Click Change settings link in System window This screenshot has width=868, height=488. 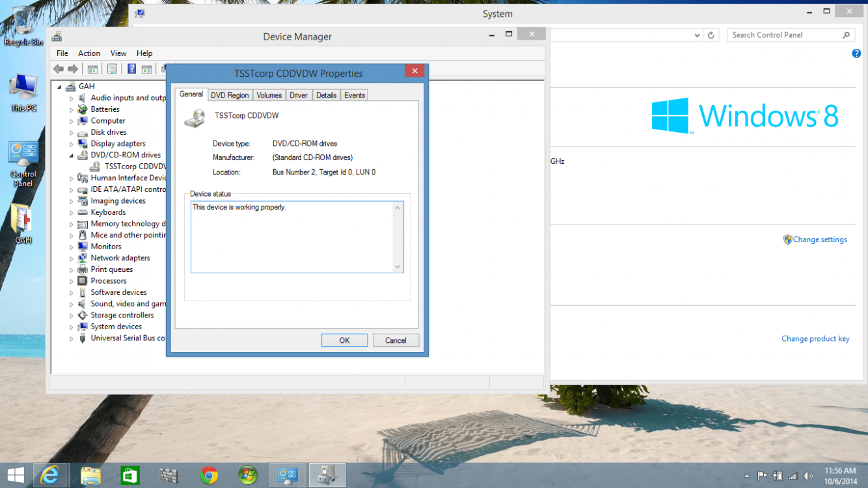(820, 239)
